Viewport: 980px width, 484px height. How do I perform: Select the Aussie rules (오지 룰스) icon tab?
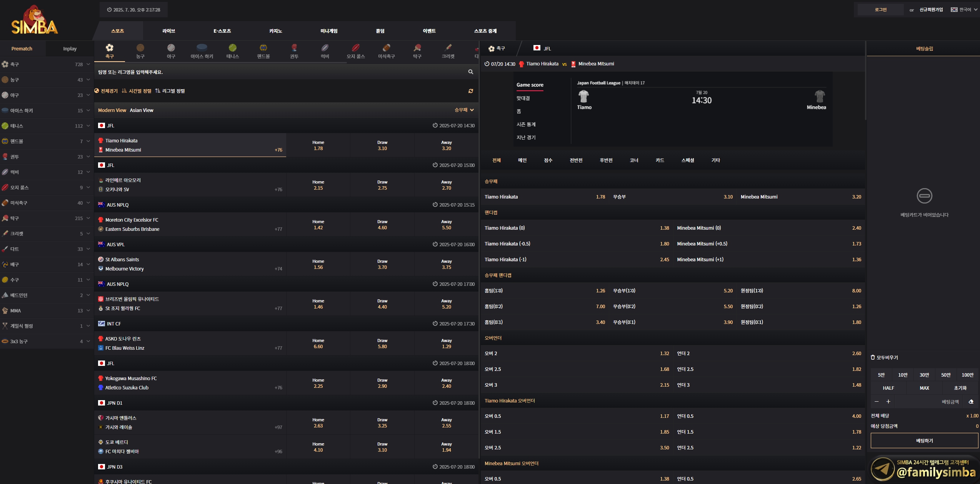[x=356, y=51]
